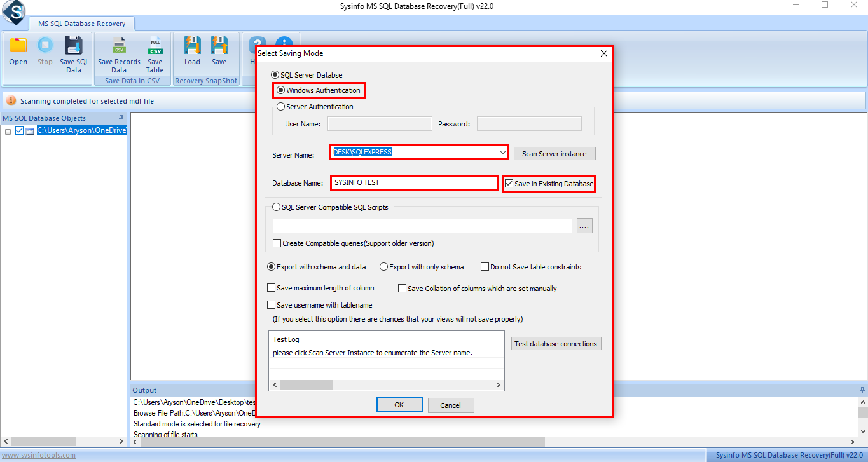Viewport: 868px width, 462px height.
Task: Check Save username with tablename
Action: (x=272, y=305)
